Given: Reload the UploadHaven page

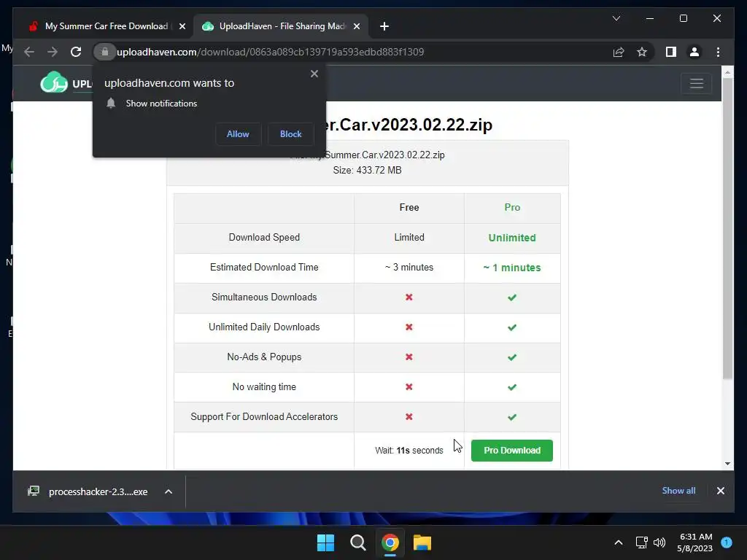Looking at the screenshot, I should (x=76, y=52).
